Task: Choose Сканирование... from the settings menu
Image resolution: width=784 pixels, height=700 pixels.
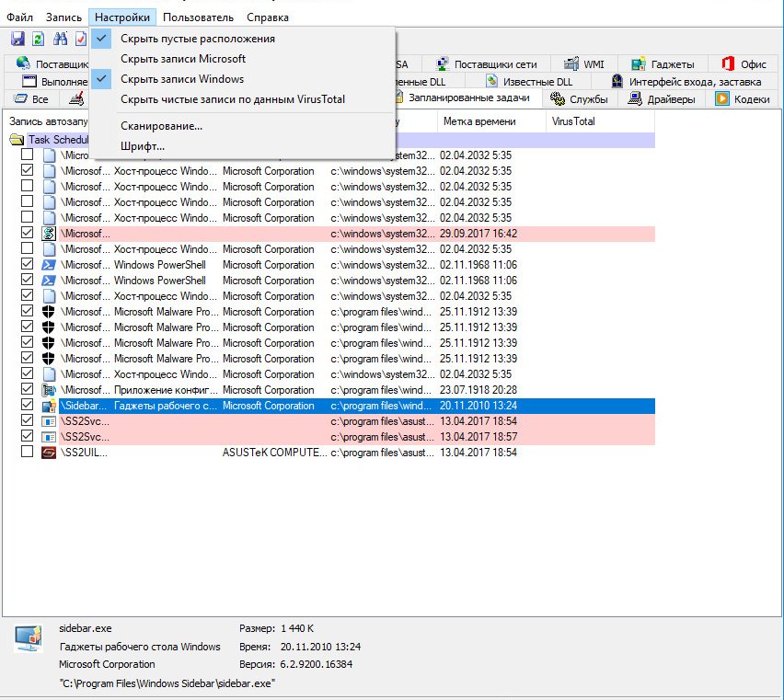Action: (243, 126)
